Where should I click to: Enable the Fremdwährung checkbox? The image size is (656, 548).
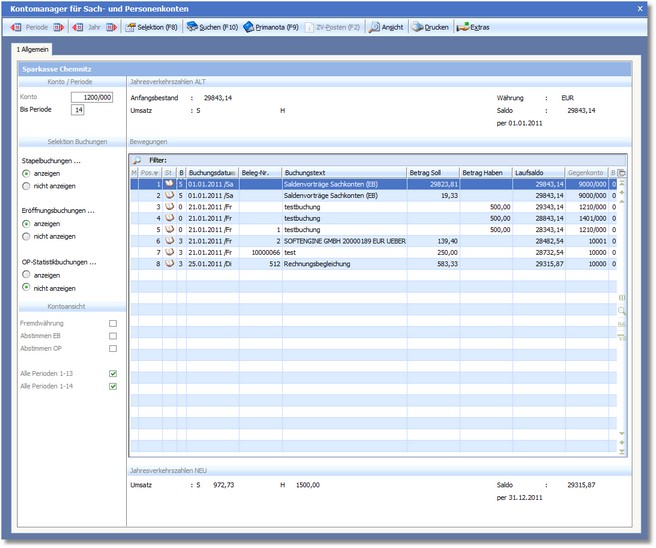pyautogui.click(x=113, y=324)
